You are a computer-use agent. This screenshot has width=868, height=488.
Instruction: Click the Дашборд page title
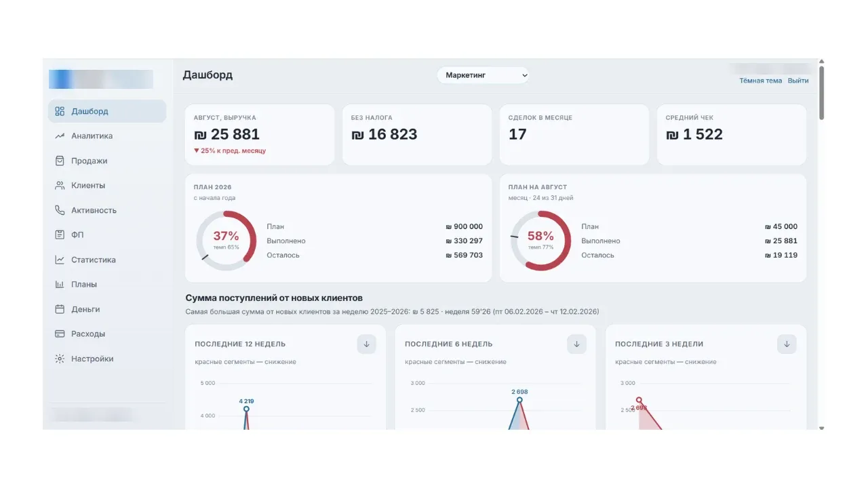208,75
